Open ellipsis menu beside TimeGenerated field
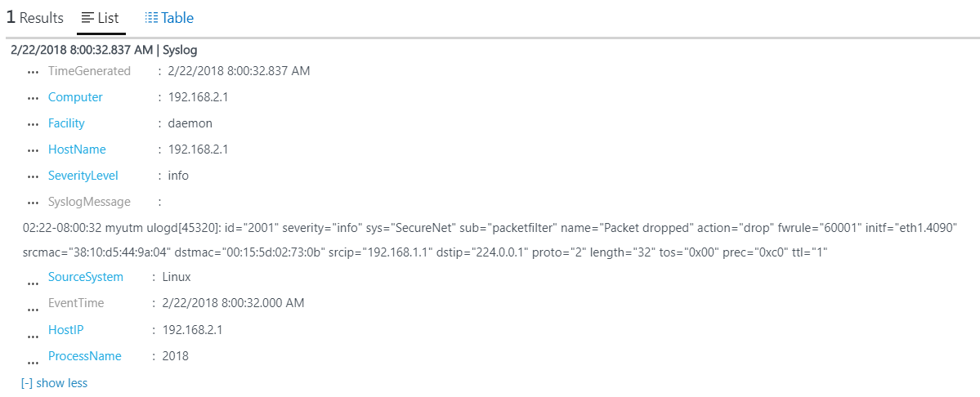 click(x=34, y=73)
